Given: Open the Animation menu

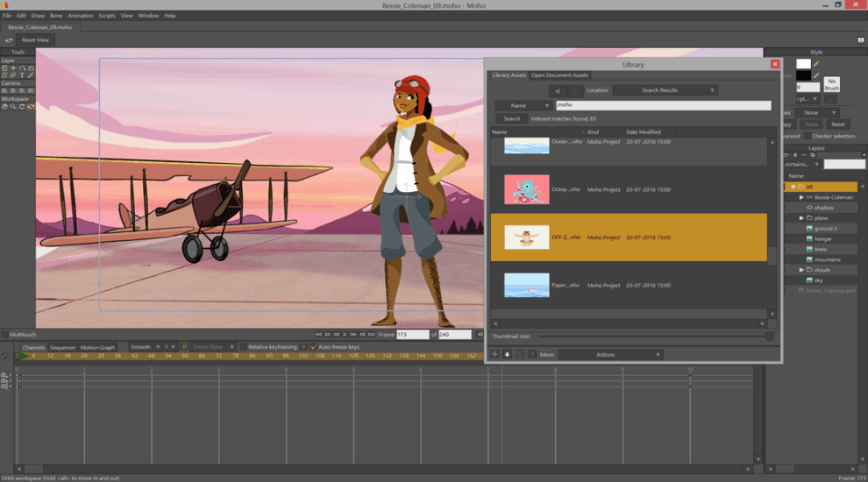Looking at the screenshot, I should pos(81,16).
